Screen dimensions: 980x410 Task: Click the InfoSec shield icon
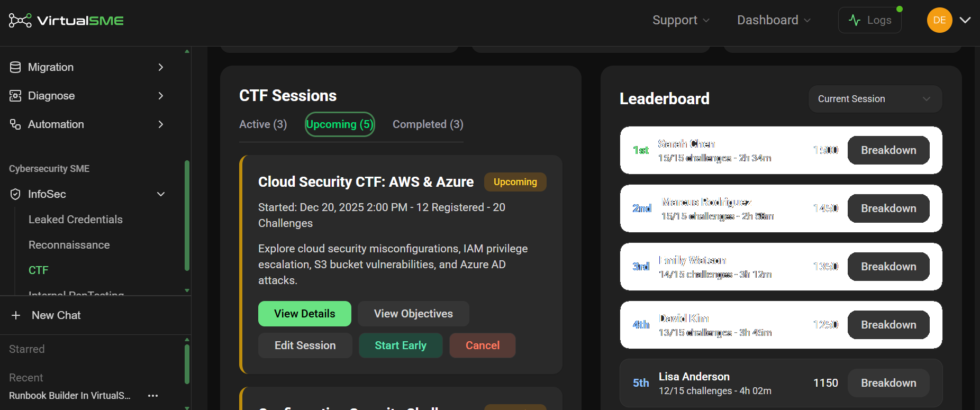tap(15, 194)
